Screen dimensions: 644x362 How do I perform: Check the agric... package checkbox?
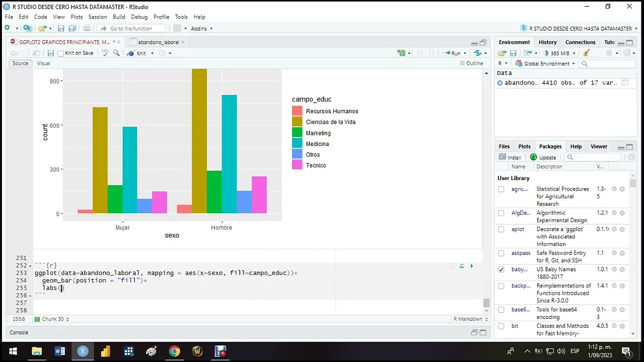pos(501,189)
